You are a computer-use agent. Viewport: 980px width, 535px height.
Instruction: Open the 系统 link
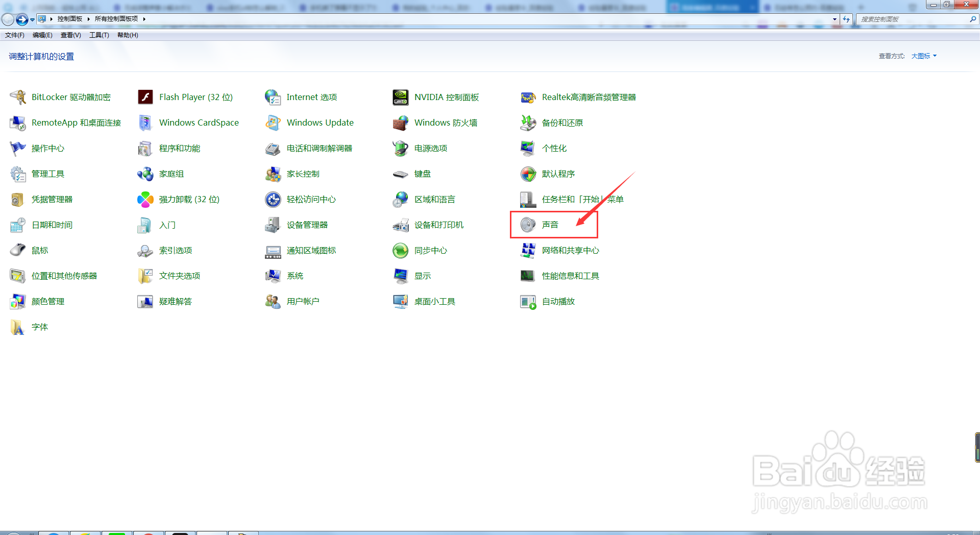point(295,276)
